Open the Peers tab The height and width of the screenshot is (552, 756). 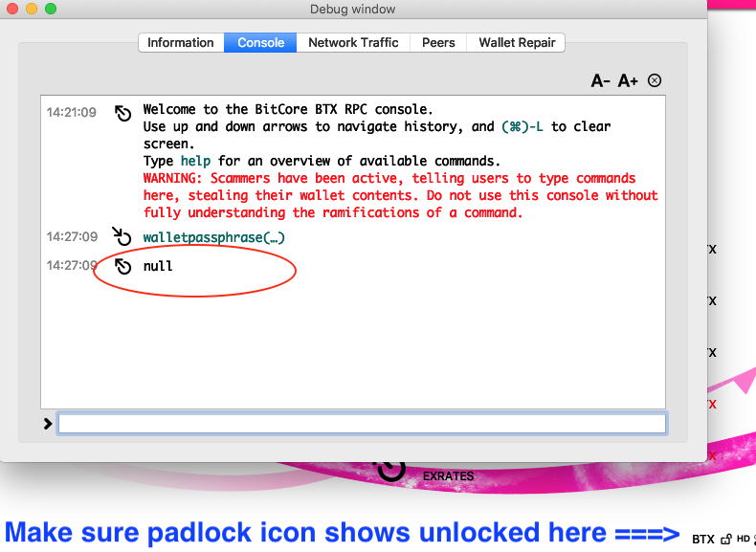[x=438, y=42]
